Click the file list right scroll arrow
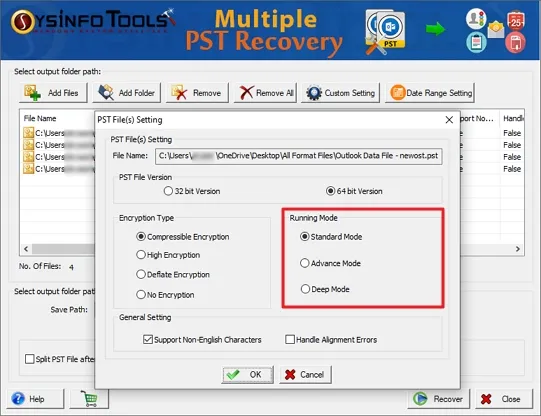Viewport: 541px width, 416px height. tap(518, 249)
